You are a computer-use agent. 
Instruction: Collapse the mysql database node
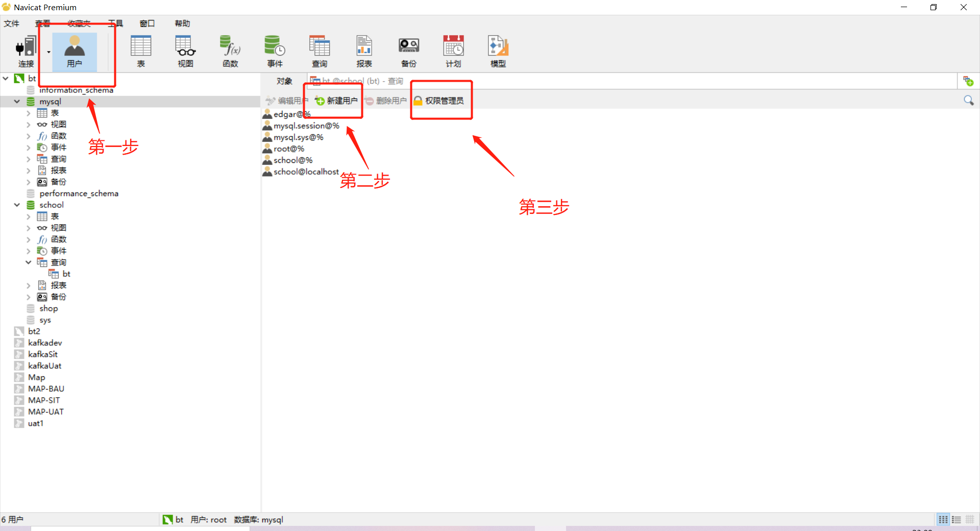pyautogui.click(x=17, y=102)
